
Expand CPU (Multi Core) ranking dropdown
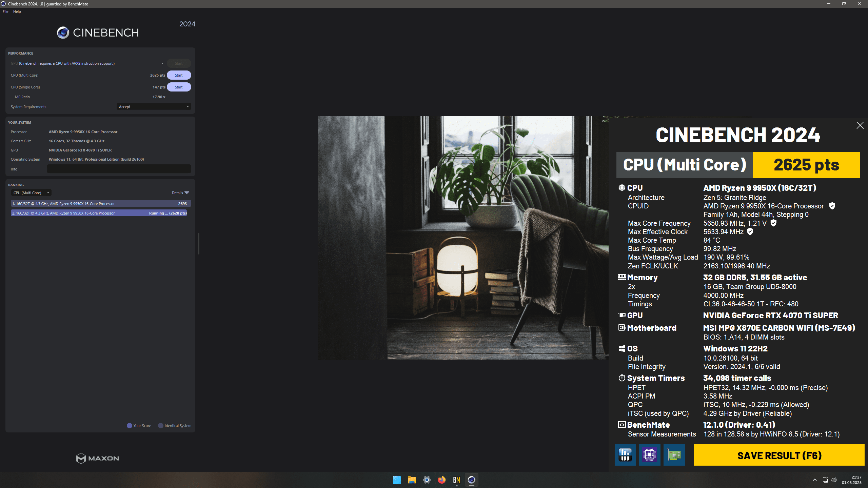point(31,193)
